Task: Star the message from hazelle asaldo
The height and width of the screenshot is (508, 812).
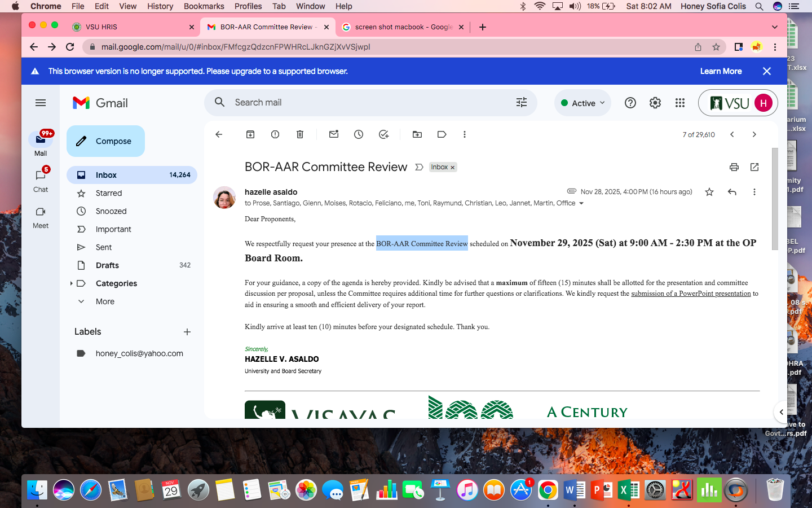Action: click(x=709, y=192)
